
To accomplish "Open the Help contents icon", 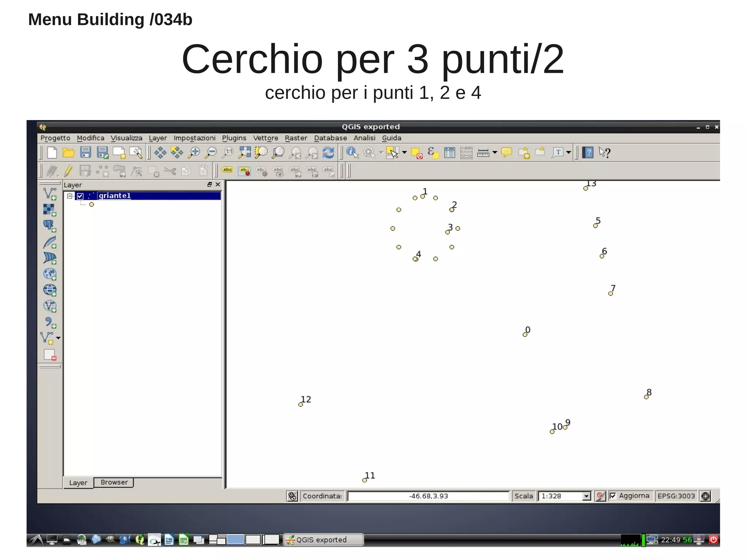I will (x=588, y=152).
